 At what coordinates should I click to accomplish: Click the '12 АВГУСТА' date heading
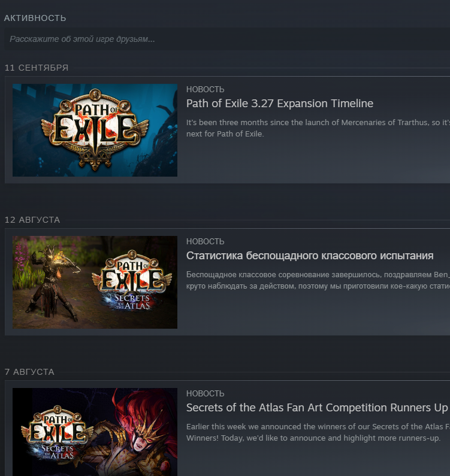pos(32,220)
